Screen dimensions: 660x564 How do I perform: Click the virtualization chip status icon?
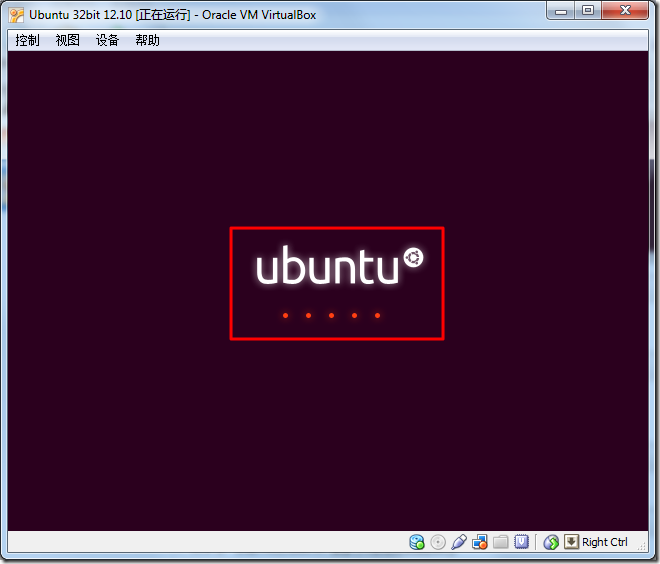522,542
